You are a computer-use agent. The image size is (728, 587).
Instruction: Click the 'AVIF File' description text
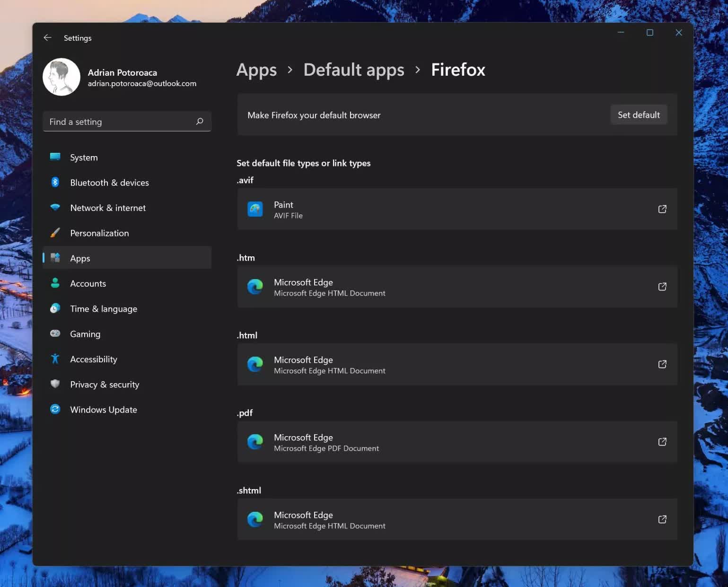click(288, 216)
